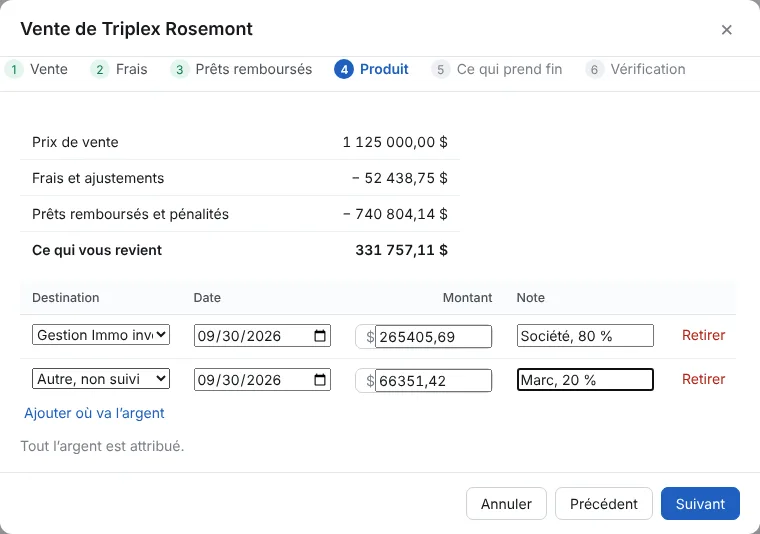Click the Annuler button
760x534 pixels.
point(506,503)
